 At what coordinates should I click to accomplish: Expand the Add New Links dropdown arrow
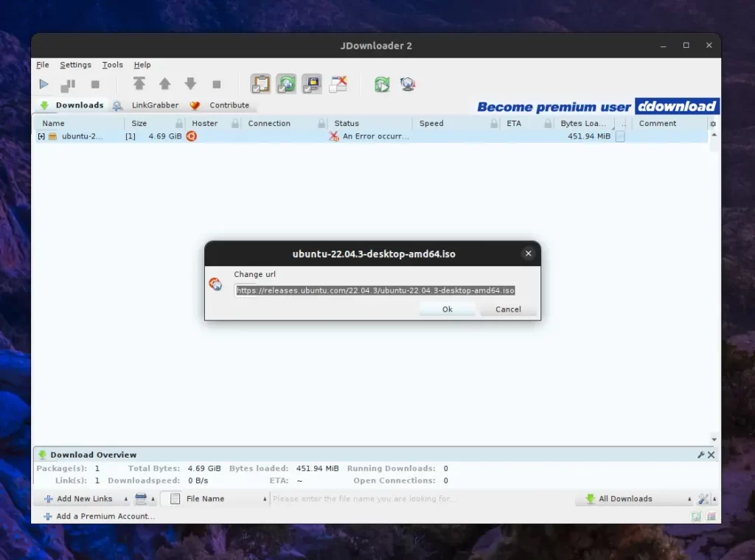pyautogui.click(x=126, y=499)
